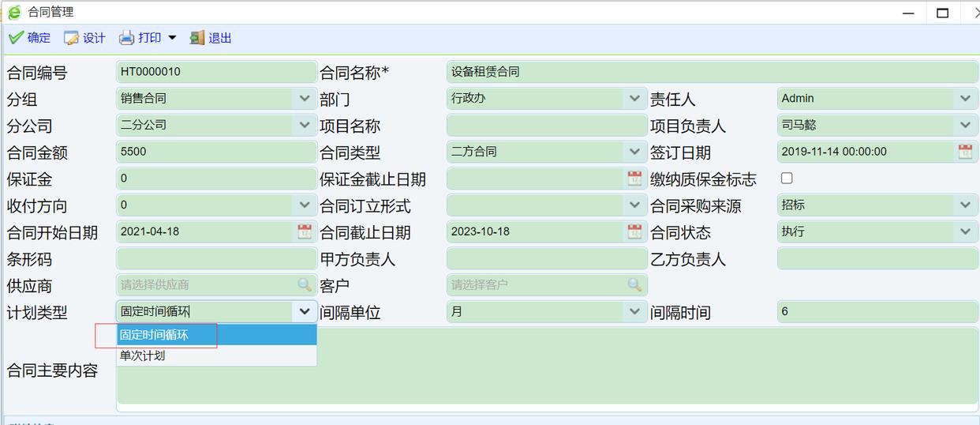Click the design pencil icon in toolbar

72,38
